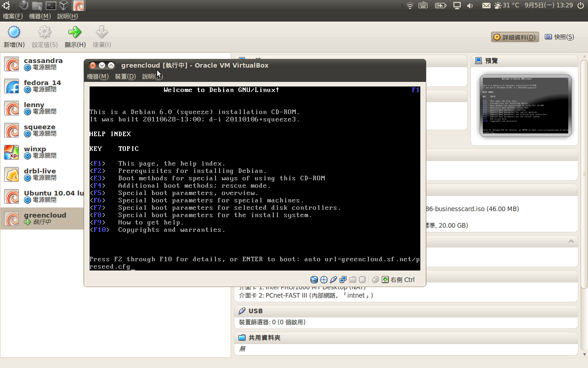The height and width of the screenshot is (368, 588).
Task: Click the shared folders icon in VM status bar
Action: point(353,280)
